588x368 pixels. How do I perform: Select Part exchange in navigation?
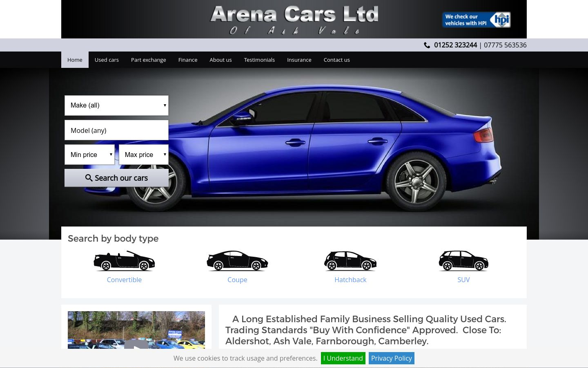149,60
